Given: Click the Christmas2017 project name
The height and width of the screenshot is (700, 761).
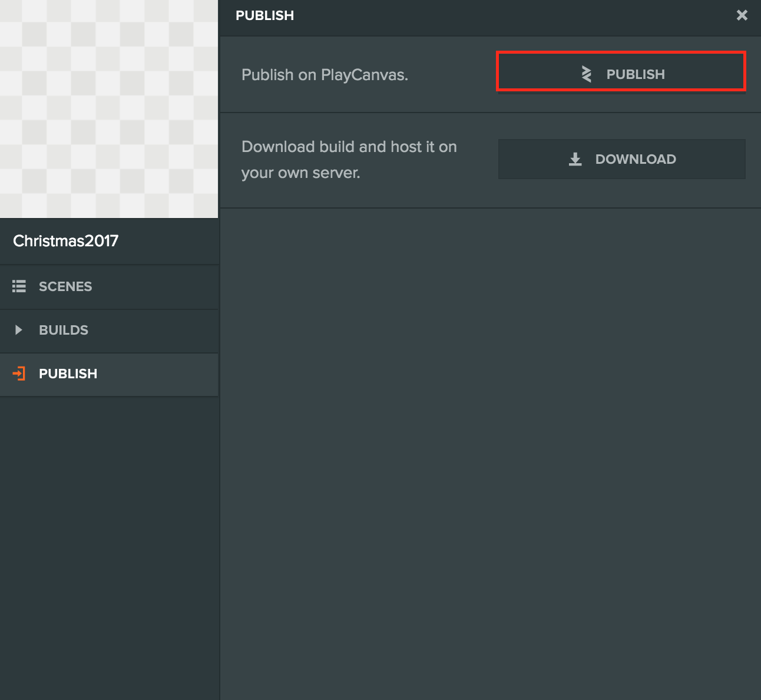Looking at the screenshot, I should point(66,241).
